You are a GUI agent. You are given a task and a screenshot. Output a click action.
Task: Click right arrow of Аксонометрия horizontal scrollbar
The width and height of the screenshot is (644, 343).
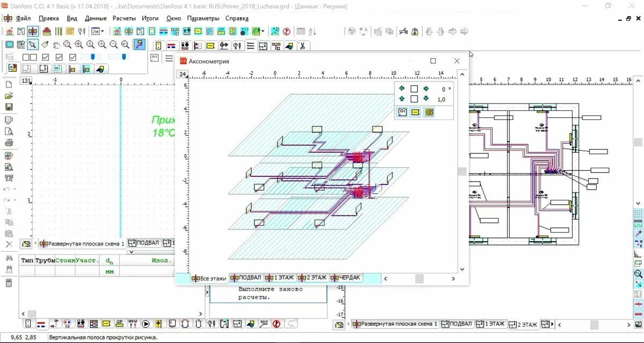454,279
